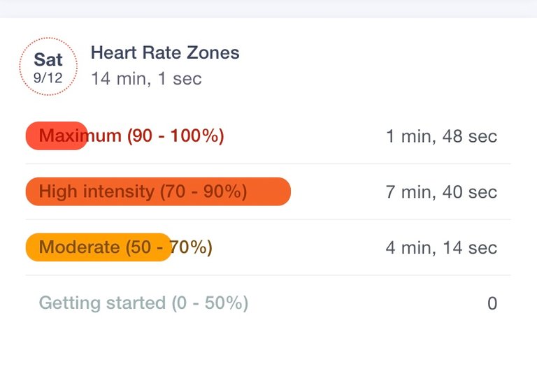The width and height of the screenshot is (537, 392).
Task: Click the Sat day label in circle
Action: coord(48,60)
